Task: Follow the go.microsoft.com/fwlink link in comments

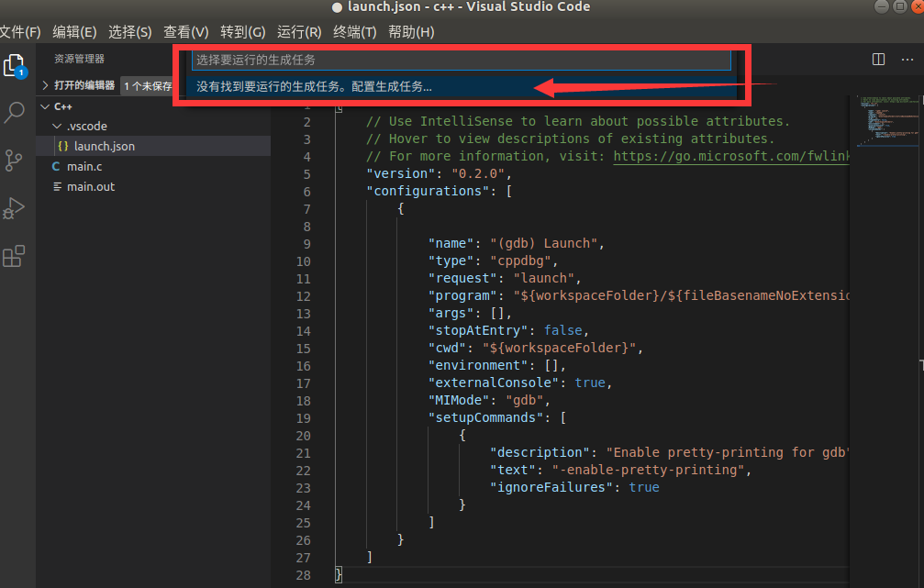Action: point(730,156)
